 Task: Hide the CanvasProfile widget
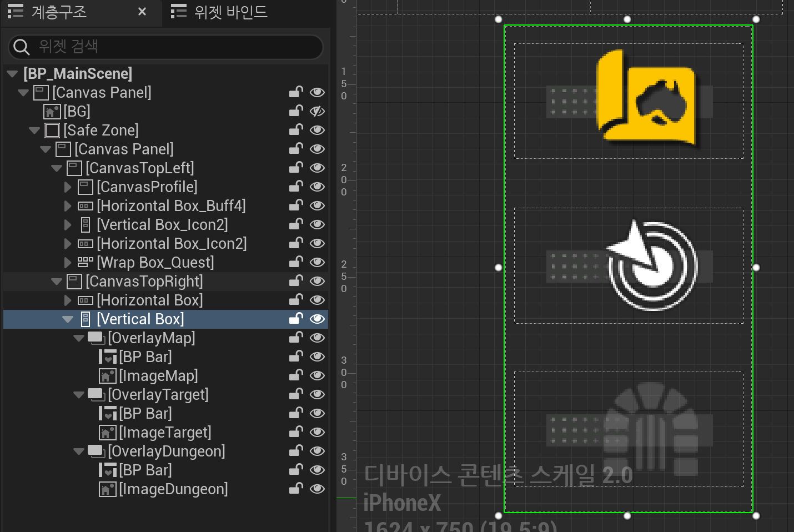click(317, 187)
